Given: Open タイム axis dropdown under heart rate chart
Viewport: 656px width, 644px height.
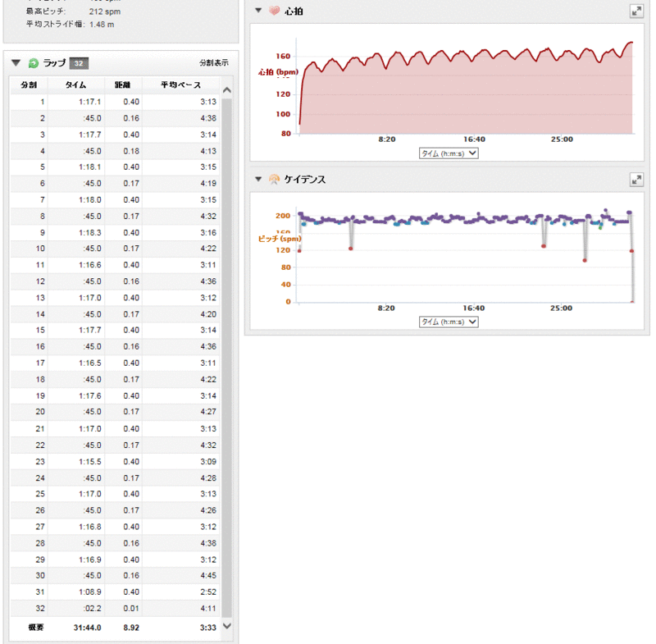Looking at the screenshot, I should pyautogui.click(x=448, y=153).
